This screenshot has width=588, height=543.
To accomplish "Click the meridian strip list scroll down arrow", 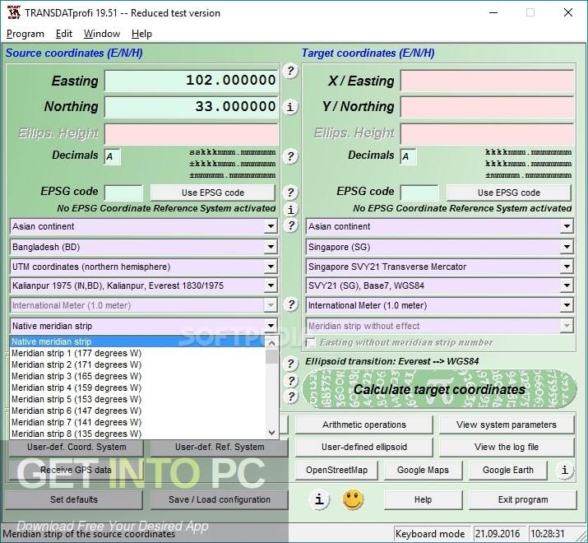I will [272, 432].
